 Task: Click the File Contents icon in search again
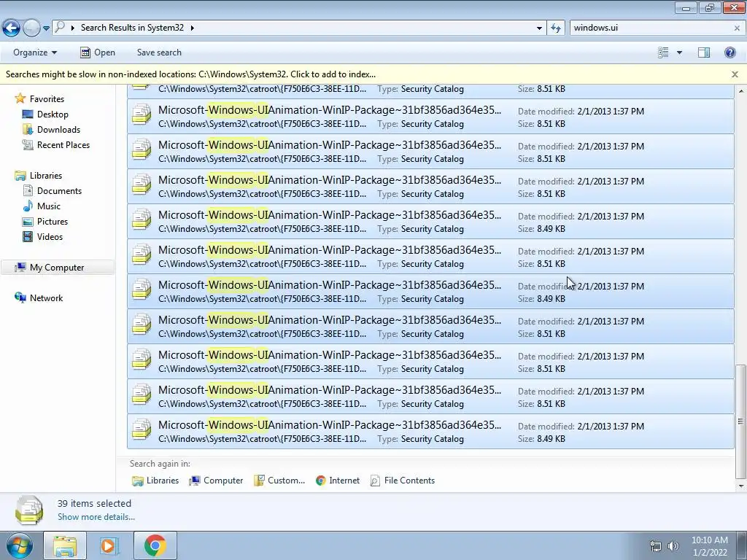click(376, 481)
